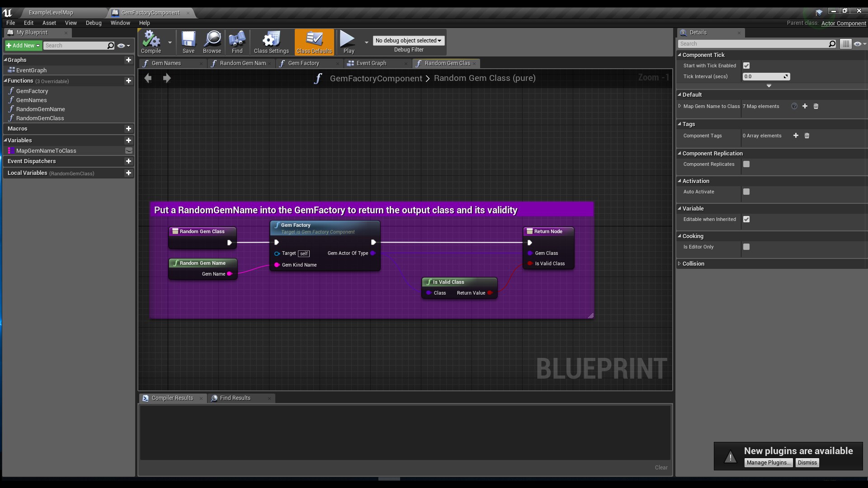This screenshot has width=868, height=488.
Task: Open Class Defaults
Action: (x=313, y=42)
